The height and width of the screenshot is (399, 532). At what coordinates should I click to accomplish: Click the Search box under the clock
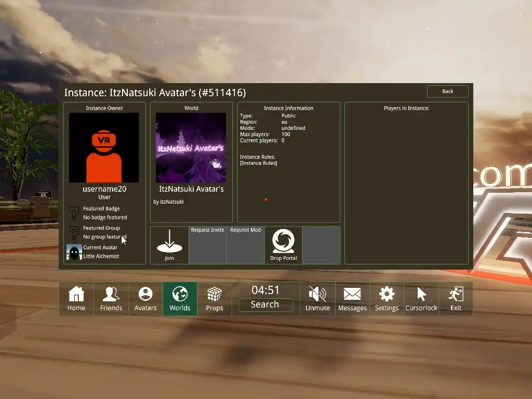point(265,304)
